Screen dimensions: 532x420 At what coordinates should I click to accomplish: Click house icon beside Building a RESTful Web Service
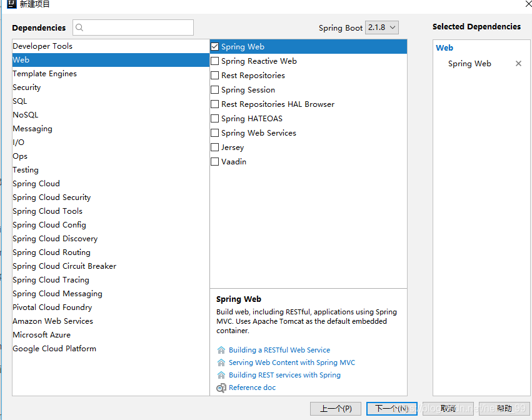(x=221, y=350)
